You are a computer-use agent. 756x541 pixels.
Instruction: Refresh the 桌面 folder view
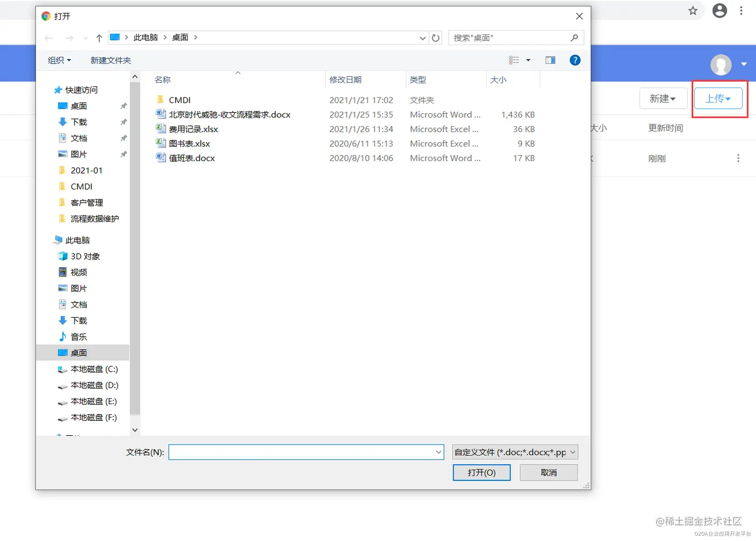(x=435, y=38)
